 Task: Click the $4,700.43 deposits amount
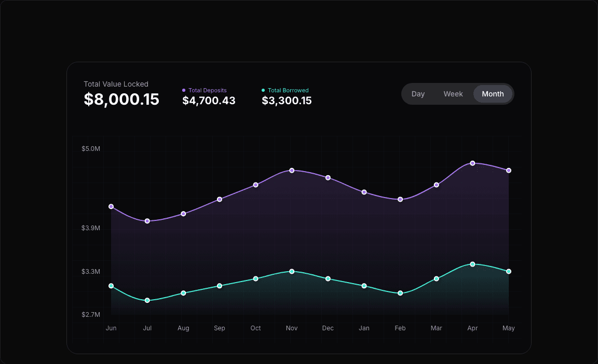tap(209, 101)
